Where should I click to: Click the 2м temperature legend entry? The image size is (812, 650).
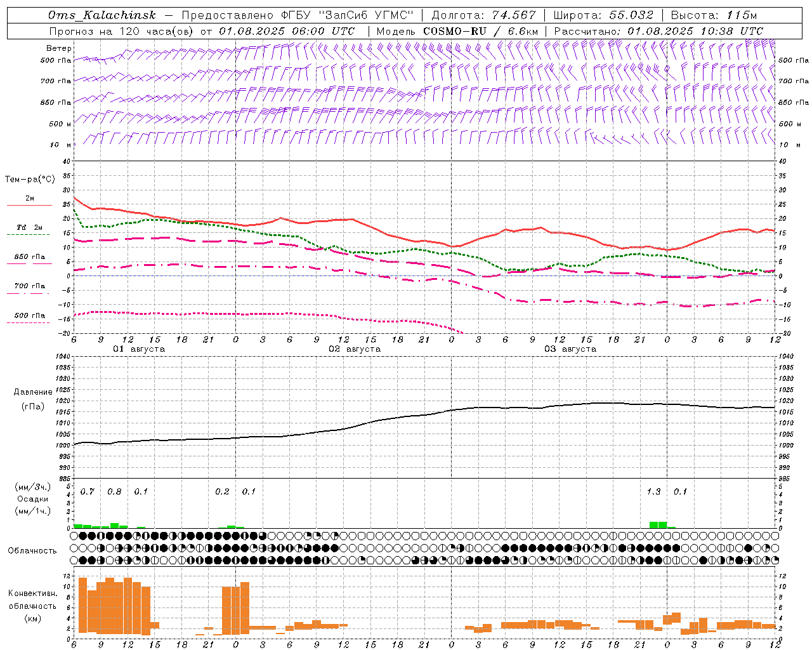(x=30, y=198)
